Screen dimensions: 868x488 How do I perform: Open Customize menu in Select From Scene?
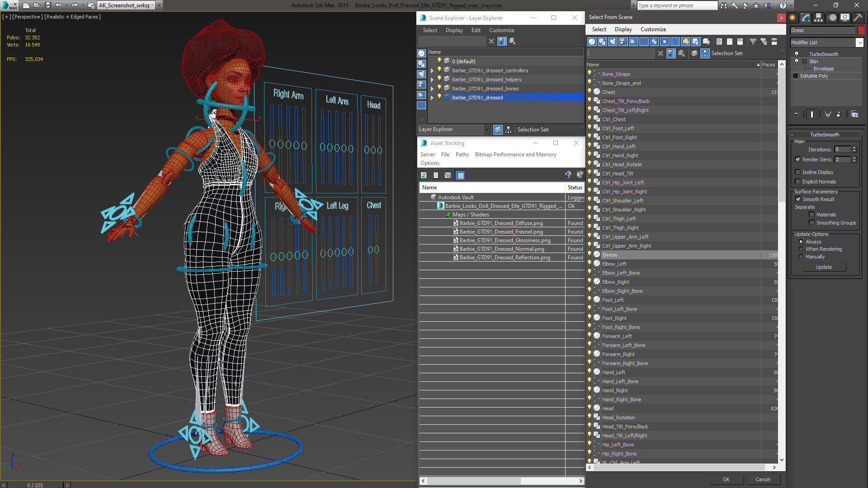653,29
